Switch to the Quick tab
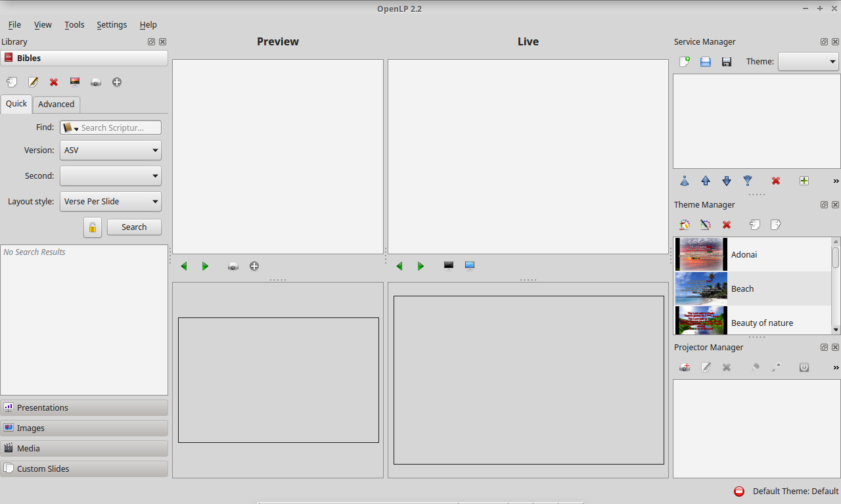The width and height of the screenshot is (841, 504). 16,104
